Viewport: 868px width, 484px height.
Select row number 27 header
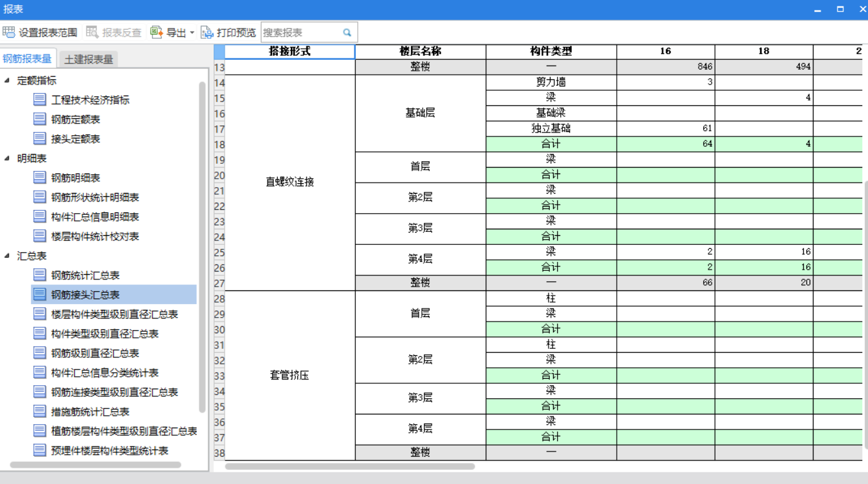pos(219,283)
